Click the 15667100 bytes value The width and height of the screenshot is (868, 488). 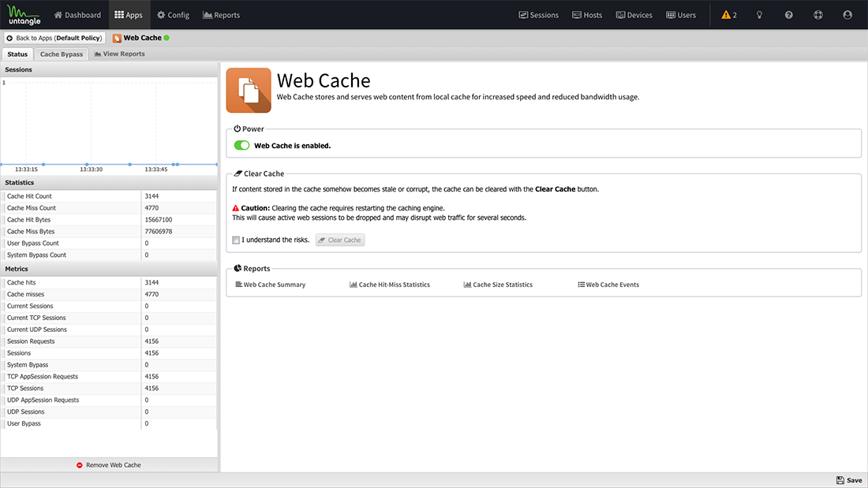pyautogui.click(x=159, y=220)
